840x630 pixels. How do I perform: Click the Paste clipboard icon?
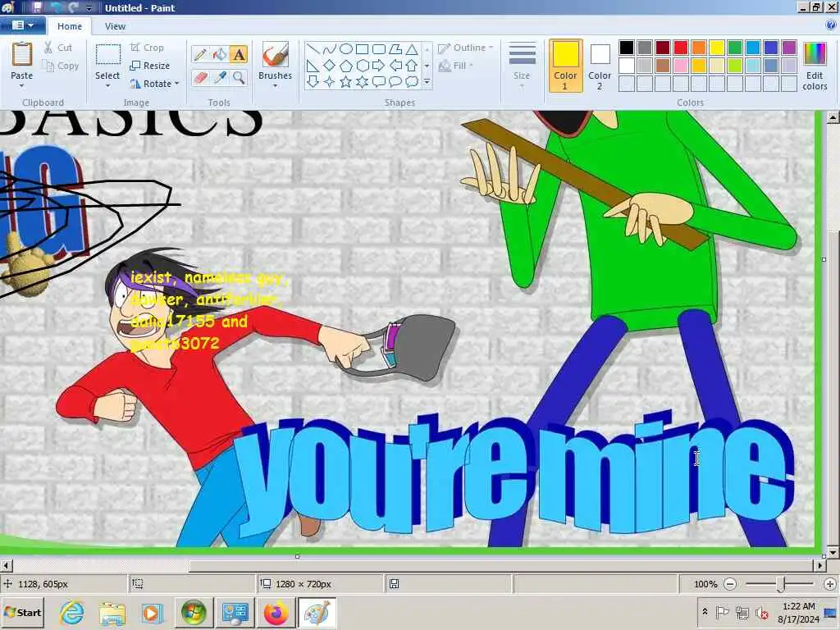tap(21, 55)
